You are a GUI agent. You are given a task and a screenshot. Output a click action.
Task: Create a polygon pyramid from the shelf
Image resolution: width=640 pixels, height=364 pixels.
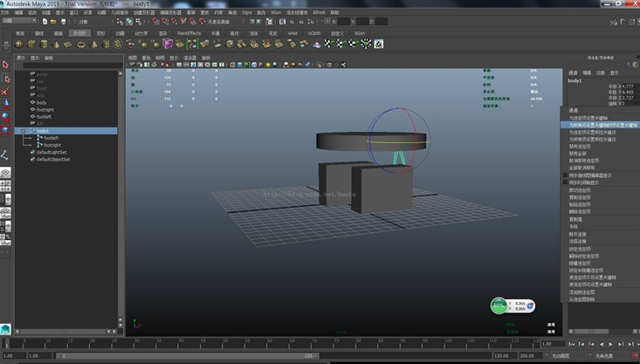coord(93,44)
